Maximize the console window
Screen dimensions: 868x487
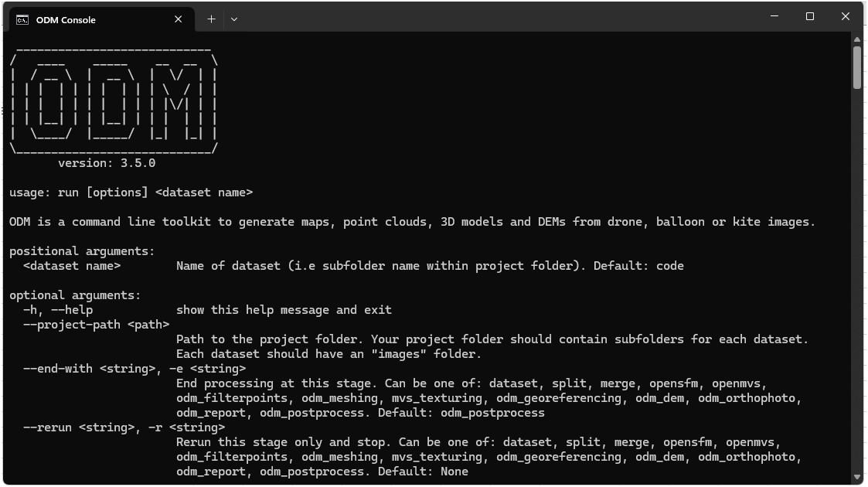point(810,16)
